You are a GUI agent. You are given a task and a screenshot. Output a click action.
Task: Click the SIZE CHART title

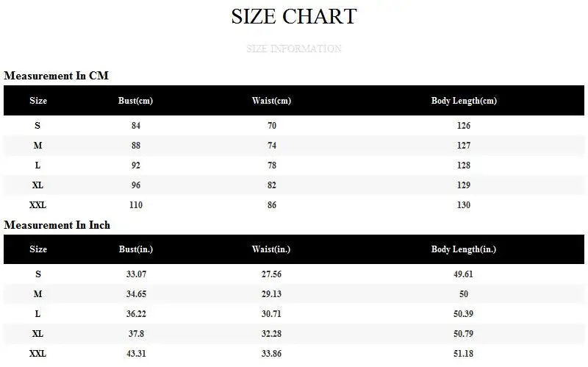tap(294, 16)
